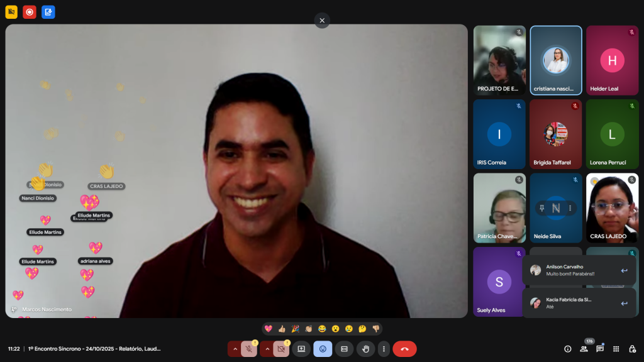Unmute the microphone
This screenshot has width=644, height=362.
(x=249, y=349)
